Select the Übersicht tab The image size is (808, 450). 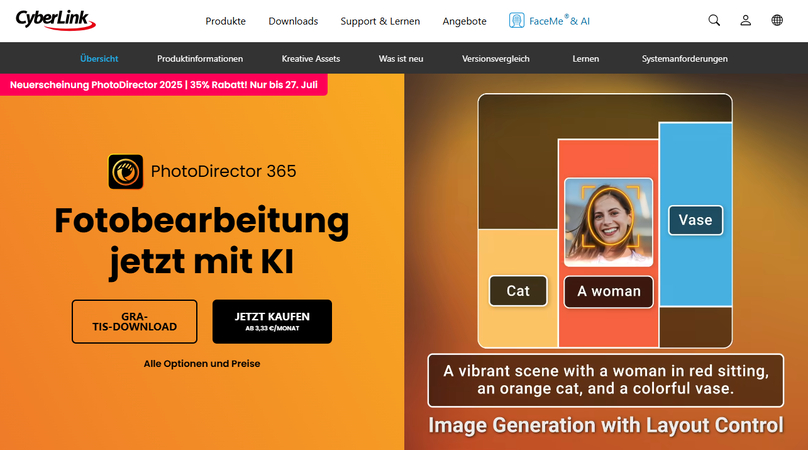(x=99, y=59)
